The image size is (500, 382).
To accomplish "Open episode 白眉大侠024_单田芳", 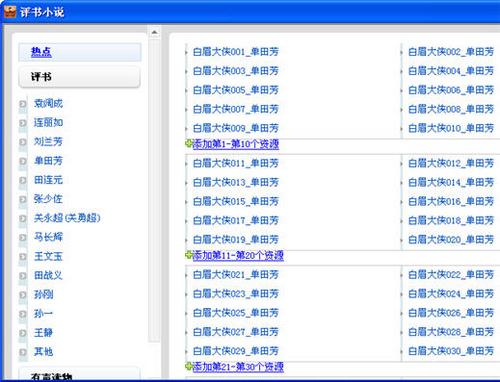I will pyautogui.click(x=451, y=294).
